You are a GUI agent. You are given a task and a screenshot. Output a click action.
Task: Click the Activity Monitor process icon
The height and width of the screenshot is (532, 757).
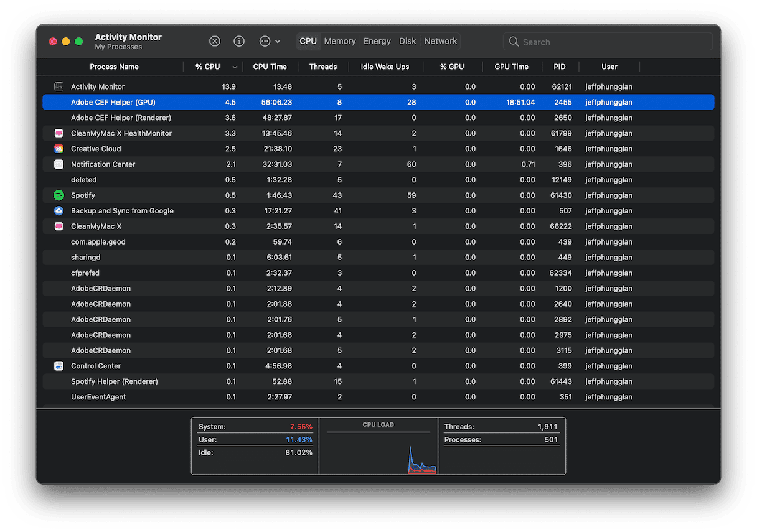pyautogui.click(x=59, y=86)
